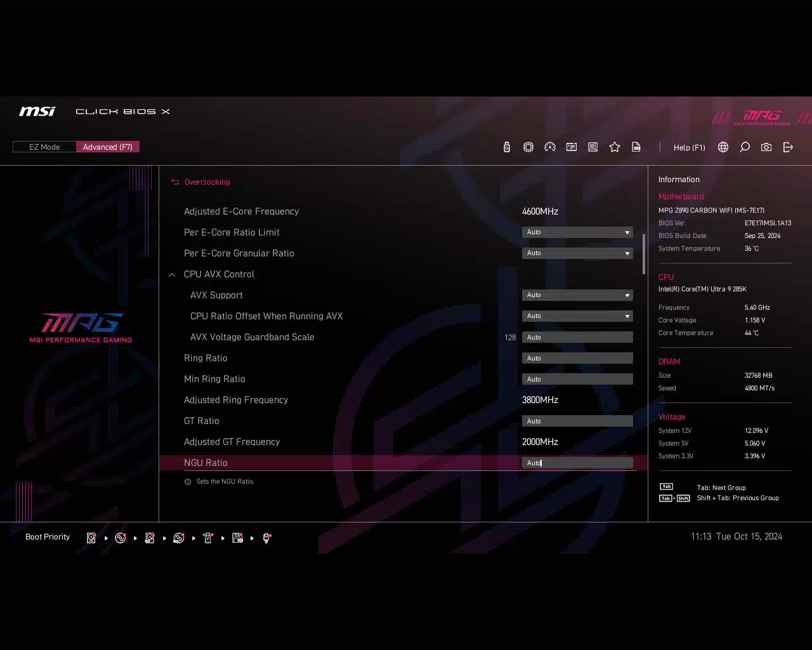Select the hard disk boot priority icon
Screen dimensions: 812x650
pyautogui.click(x=91, y=538)
